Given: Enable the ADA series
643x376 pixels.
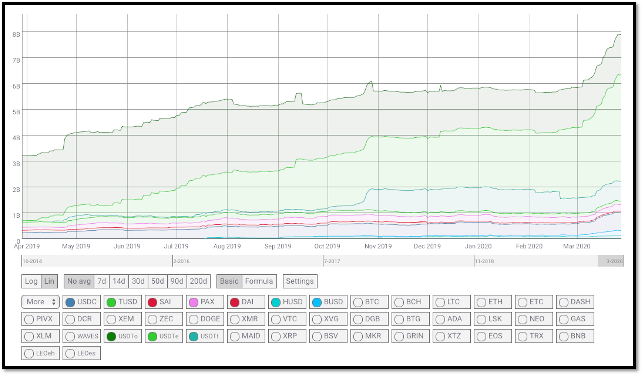Looking at the screenshot, I should tap(451, 319).
